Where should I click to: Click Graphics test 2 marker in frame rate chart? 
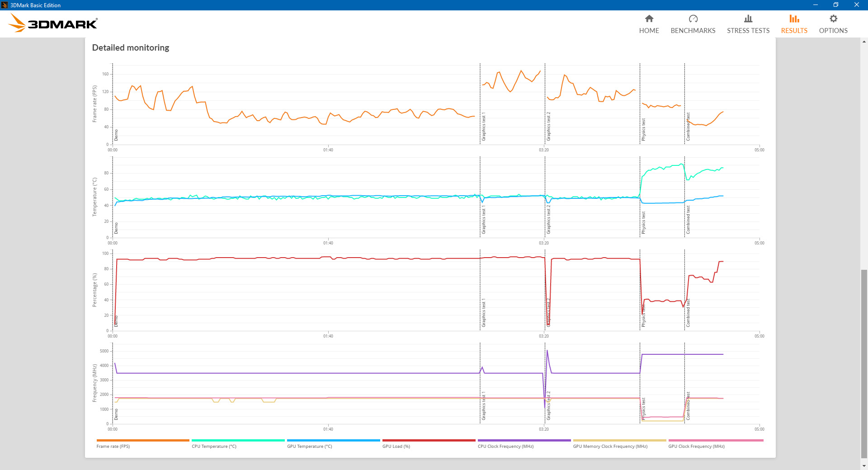point(548,127)
